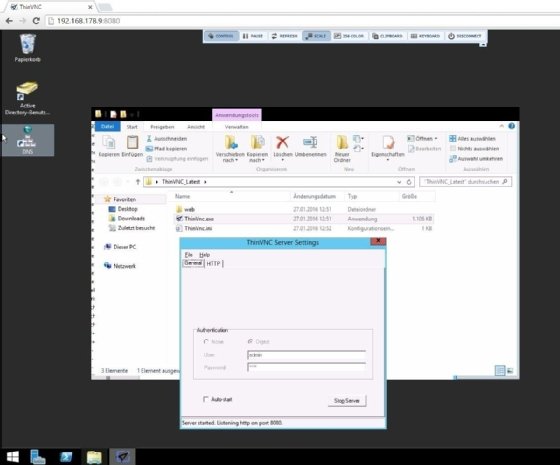Click the Stop Server button
This screenshot has width=560, height=465.
click(347, 401)
